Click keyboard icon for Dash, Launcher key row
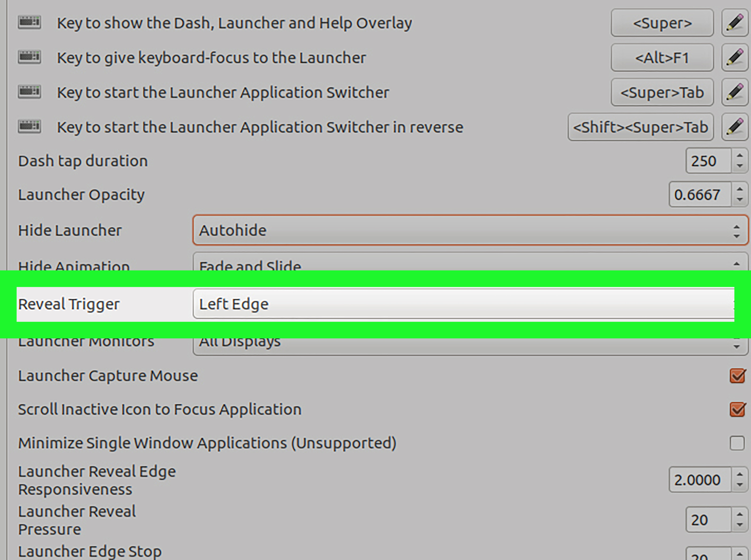 pyautogui.click(x=30, y=23)
